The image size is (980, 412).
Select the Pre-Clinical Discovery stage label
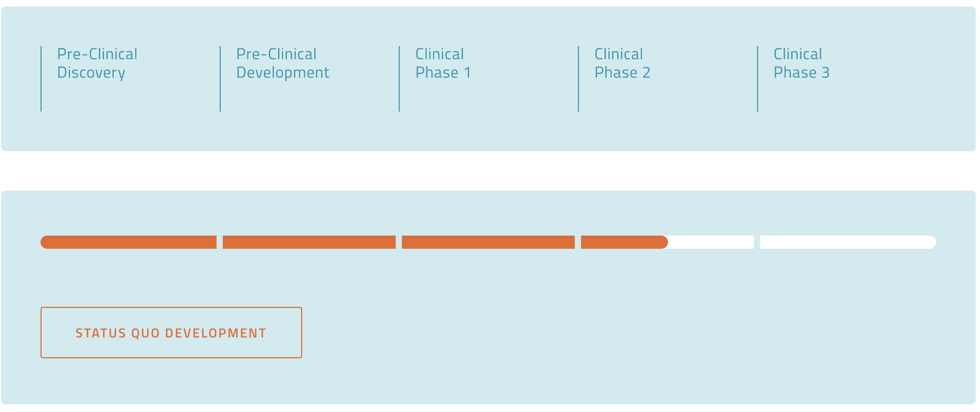(x=97, y=64)
